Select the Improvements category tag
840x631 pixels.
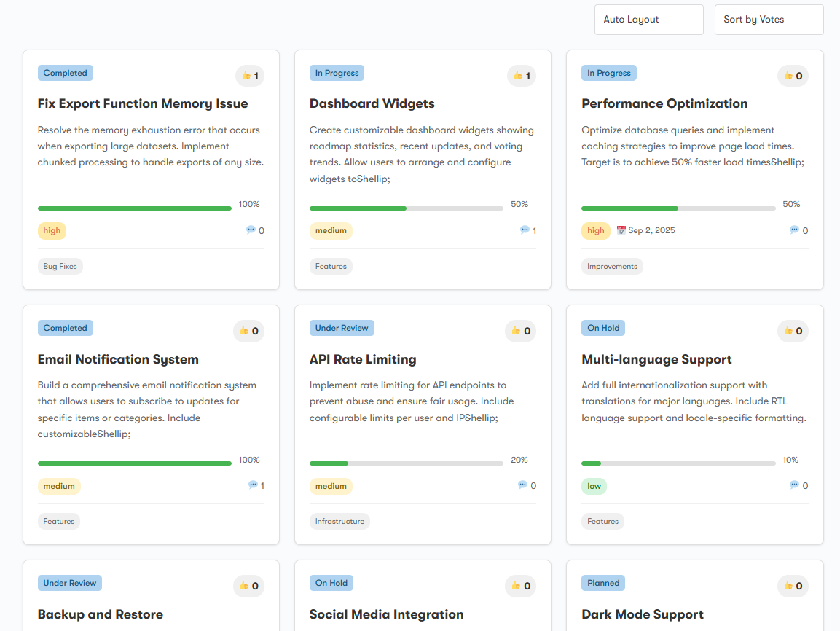tap(612, 267)
